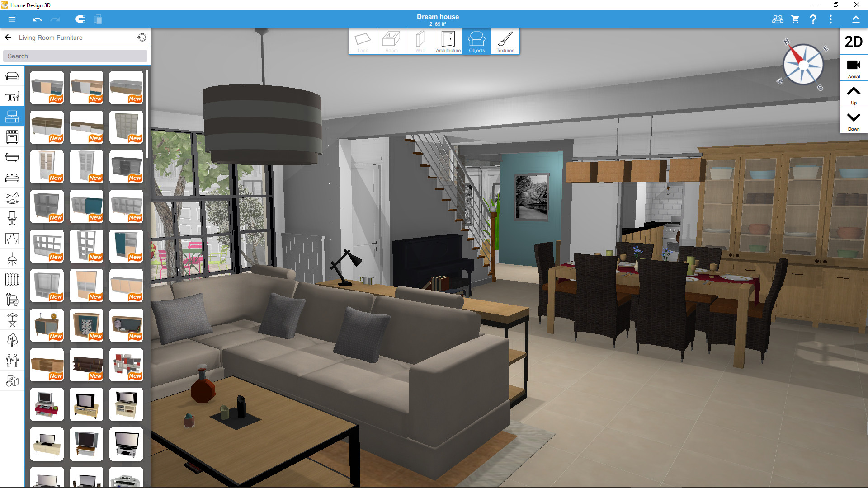The height and width of the screenshot is (488, 868).
Task: Select the Shop/cart icon in toolbar
Action: [x=795, y=20]
